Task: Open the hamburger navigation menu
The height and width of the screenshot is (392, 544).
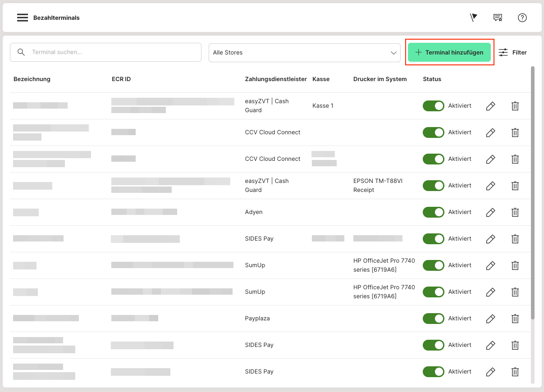Action: pos(23,18)
